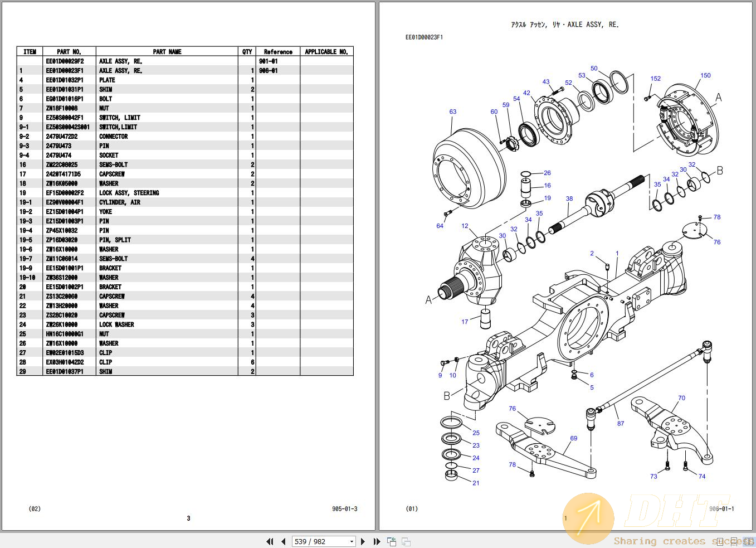Click the PART NAME column header
Image resolution: width=756 pixels, height=548 pixels.
point(167,52)
